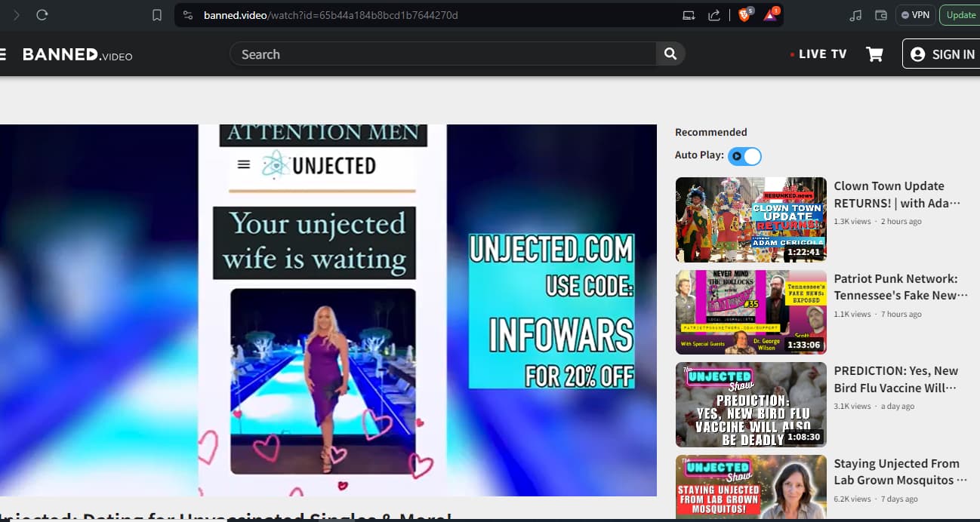Viewport: 980px width, 522px height.
Task: Open the VPN button
Action: tap(915, 15)
